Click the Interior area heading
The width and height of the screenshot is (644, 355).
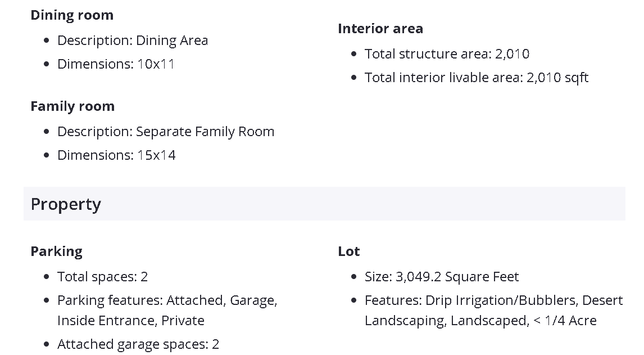380,29
